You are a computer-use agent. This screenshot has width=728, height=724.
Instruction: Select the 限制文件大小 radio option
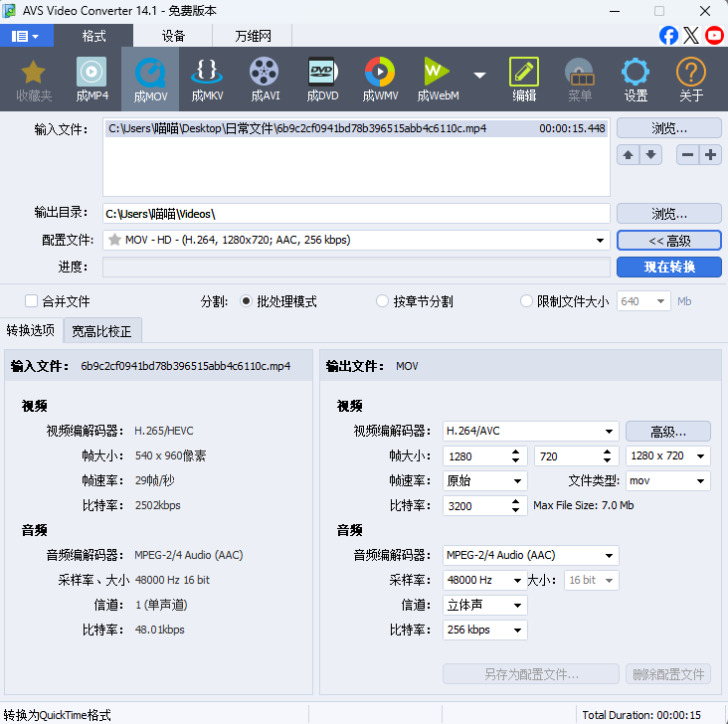(527, 301)
